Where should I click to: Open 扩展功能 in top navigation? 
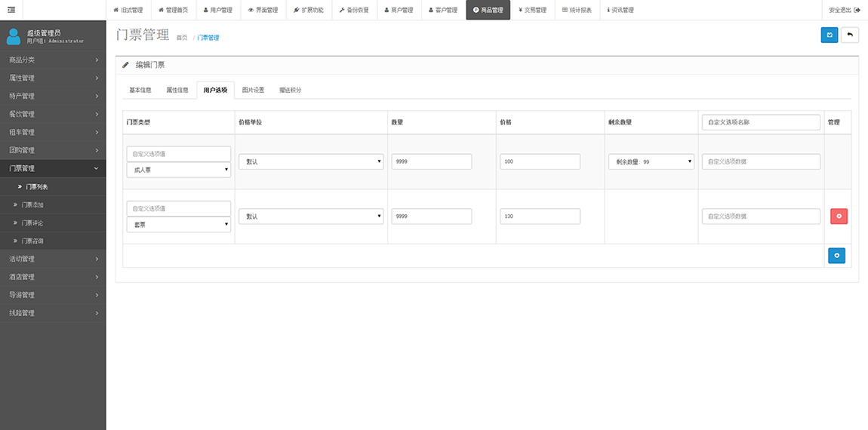click(309, 10)
